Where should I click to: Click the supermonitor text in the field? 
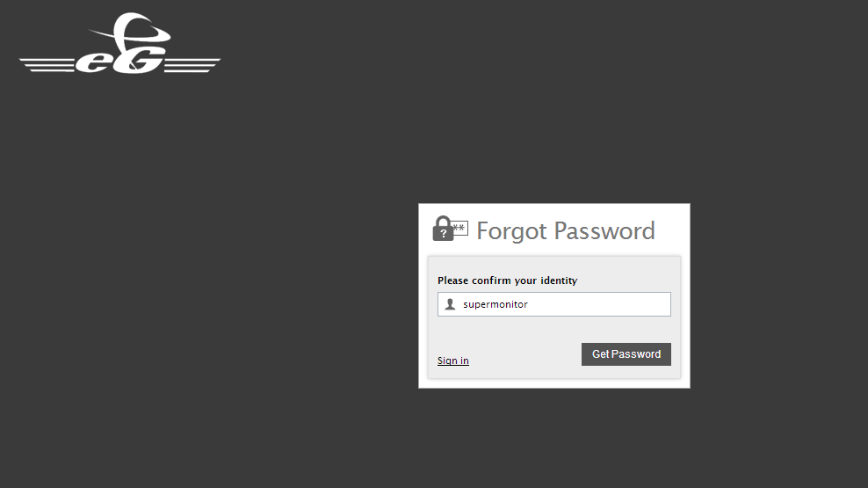point(495,304)
